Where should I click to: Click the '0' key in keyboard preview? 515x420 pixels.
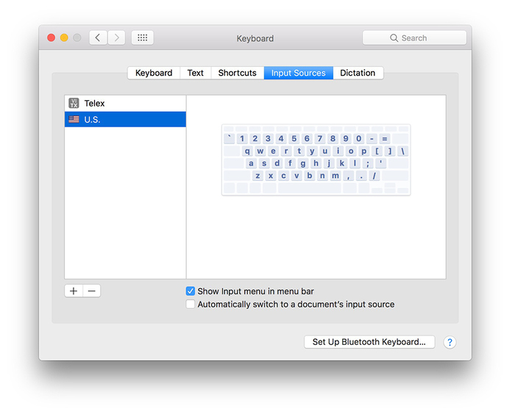[x=359, y=138]
